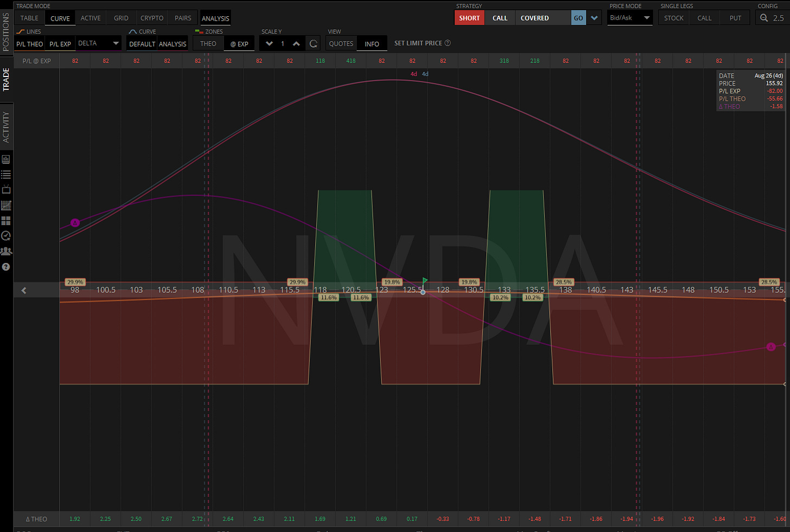Open the clock history icon in sidebar
Image resolution: width=790 pixels, height=532 pixels.
(x=6, y=236)
